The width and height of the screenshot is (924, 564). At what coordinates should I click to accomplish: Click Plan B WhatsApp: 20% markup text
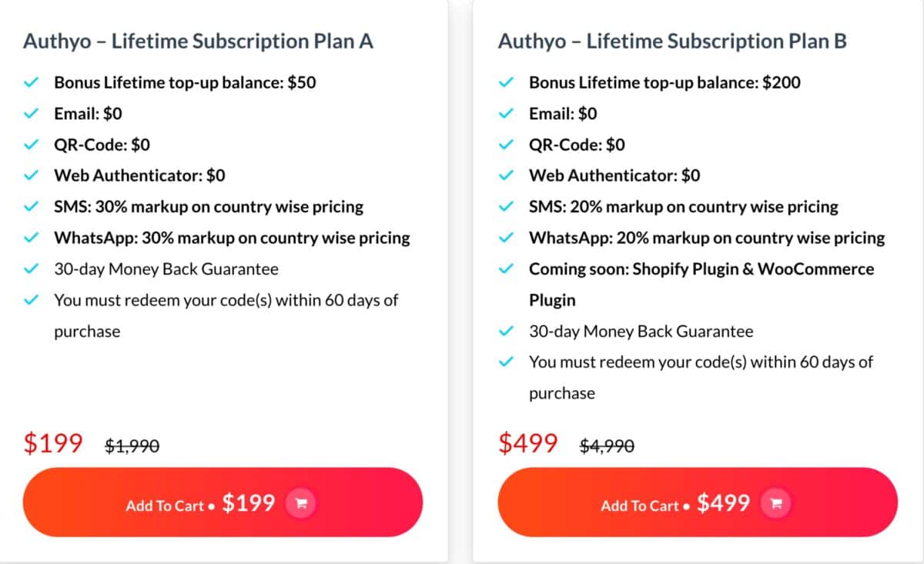[707, 238]
